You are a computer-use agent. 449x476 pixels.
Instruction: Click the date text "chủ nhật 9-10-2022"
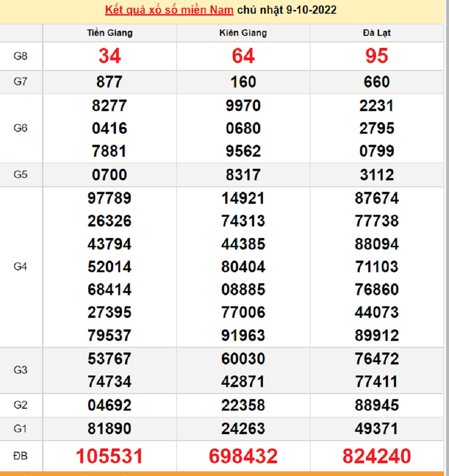point(289,11)
